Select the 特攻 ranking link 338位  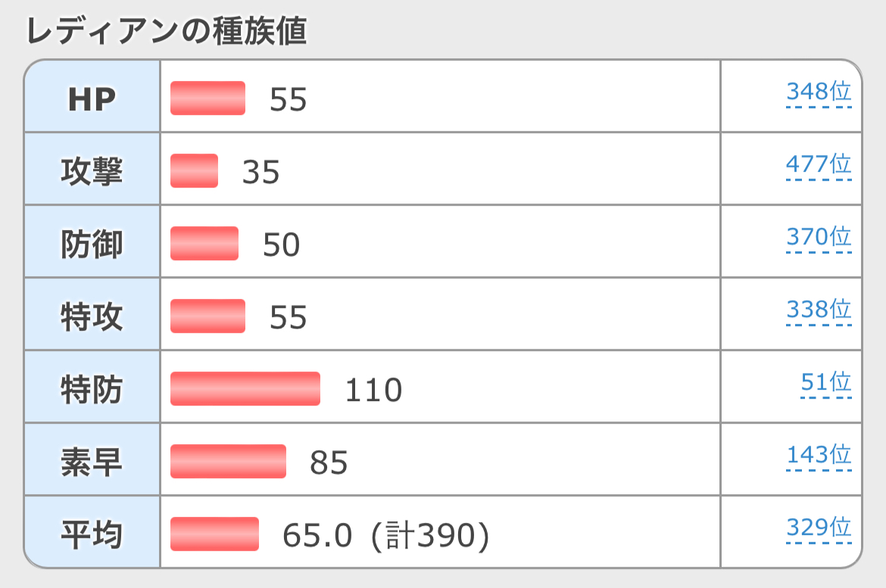coord(819,310)
